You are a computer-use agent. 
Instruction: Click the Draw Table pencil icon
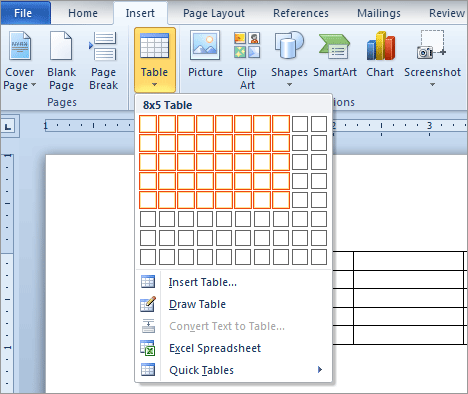(x=148, y=304)
